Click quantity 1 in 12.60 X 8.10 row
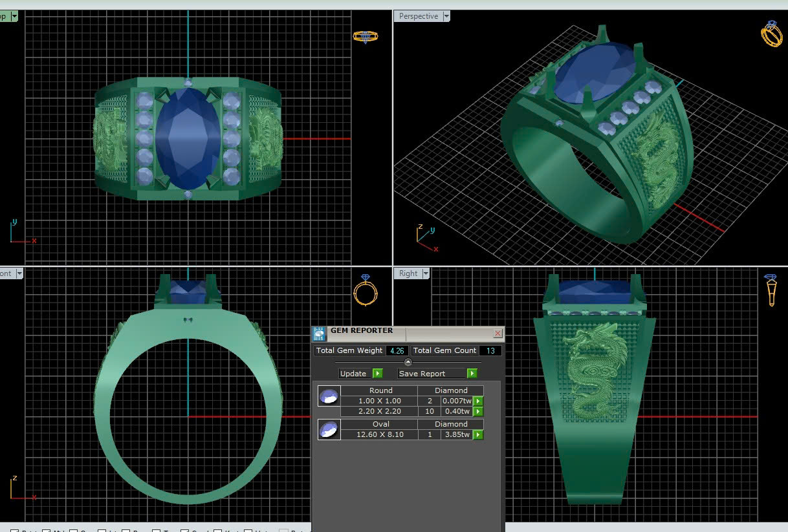 coord(430,434)
